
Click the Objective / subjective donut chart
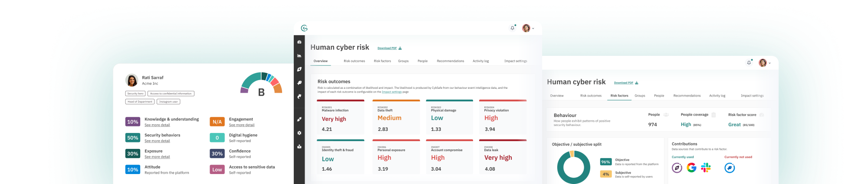[573, 167]
